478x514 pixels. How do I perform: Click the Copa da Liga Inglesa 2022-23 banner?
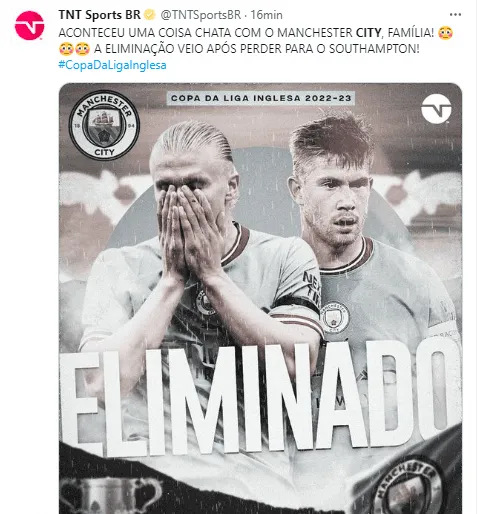(x=261, y=98)
